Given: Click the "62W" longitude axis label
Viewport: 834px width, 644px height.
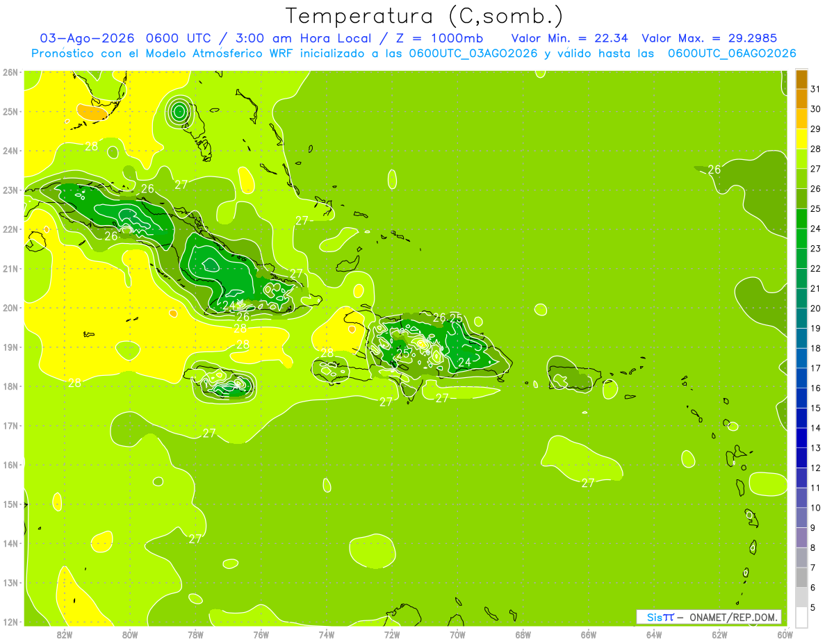Looking at the screenshot, I should [x=719, y=634].
